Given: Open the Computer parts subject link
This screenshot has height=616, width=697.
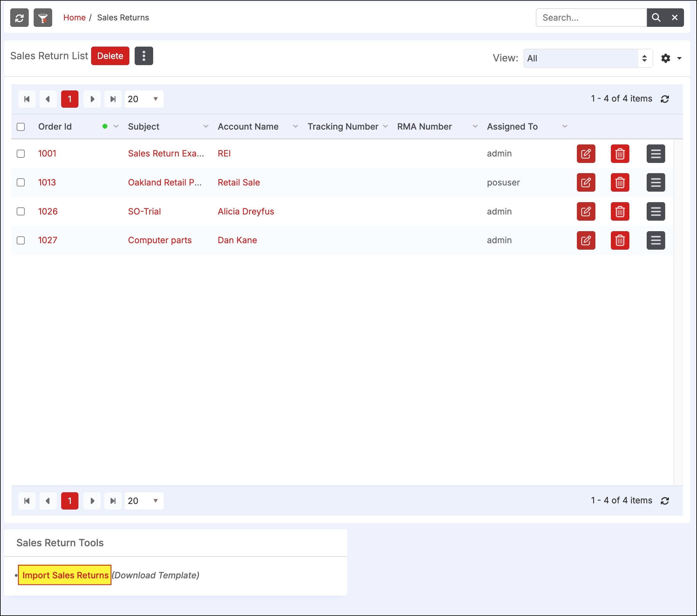Looking at the screenshot, I should point(160,240).
